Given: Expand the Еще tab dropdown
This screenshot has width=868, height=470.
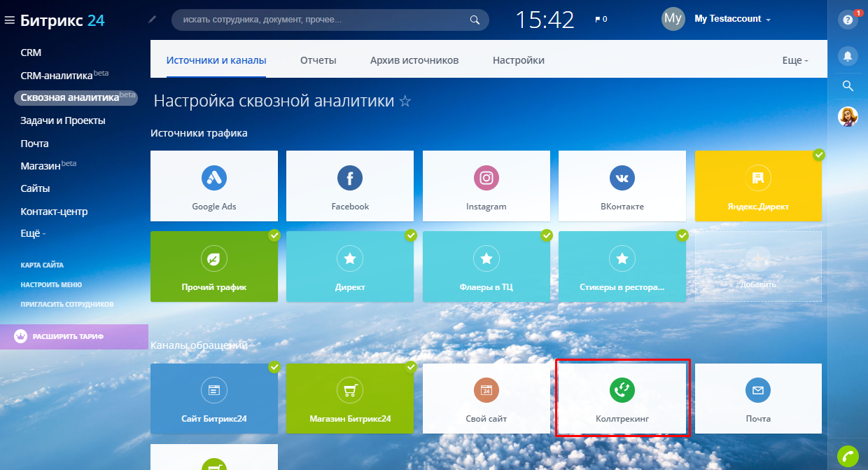Looking at the screenshot, I should [x=795, y=60].
